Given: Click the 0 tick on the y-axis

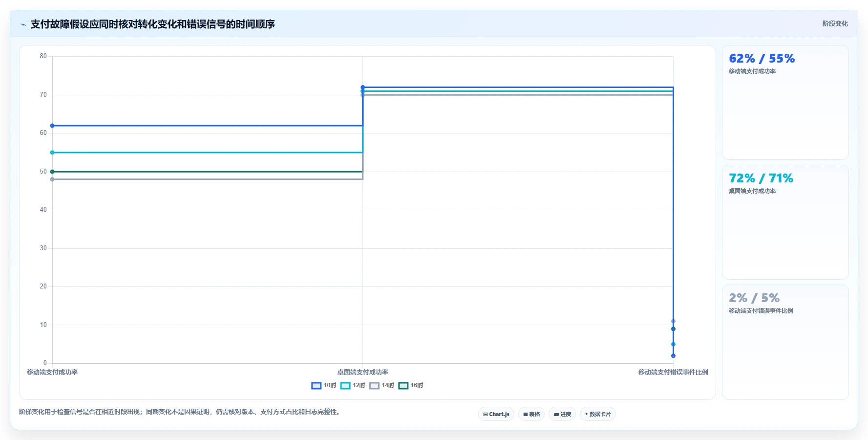Looking at the screenshot, I should 45,363.
